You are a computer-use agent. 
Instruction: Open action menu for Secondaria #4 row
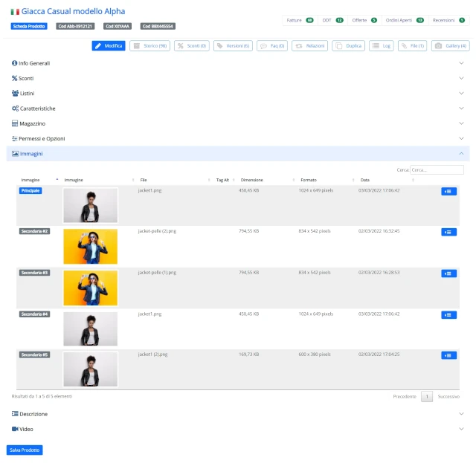448,315
